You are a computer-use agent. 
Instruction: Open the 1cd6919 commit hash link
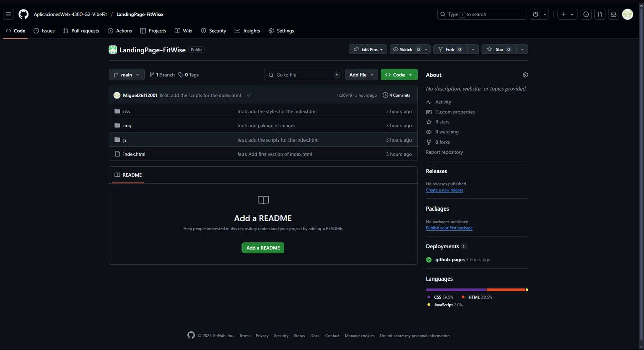tap(344, 95)
